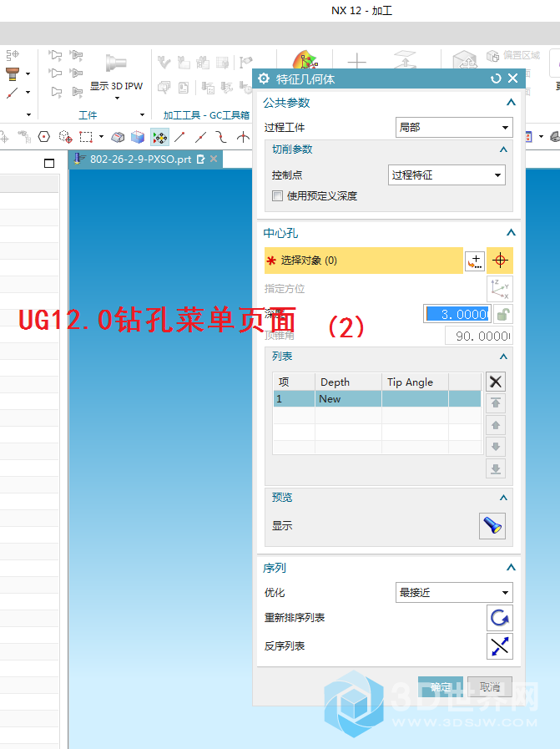Click the 指定方位 coordinate system icon
The image size is (560, 749).
coord(500,289)
